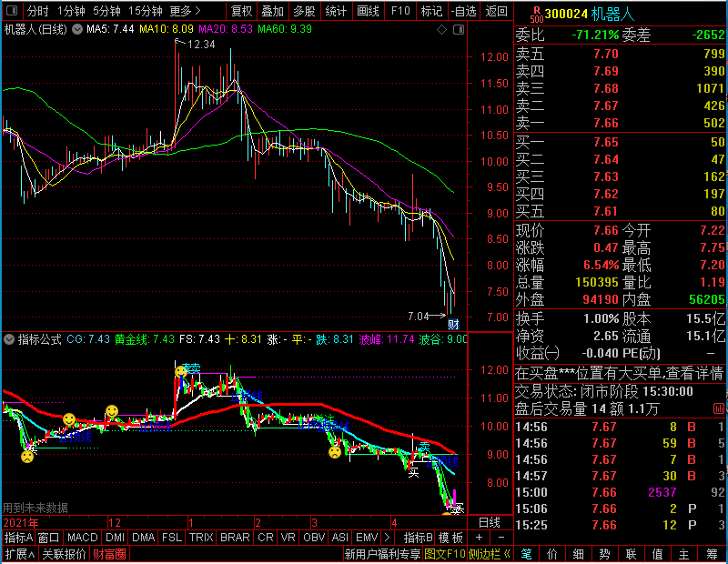Select the 细 detail tab
Screen dimensions: 728x564
tap(579, 554)
